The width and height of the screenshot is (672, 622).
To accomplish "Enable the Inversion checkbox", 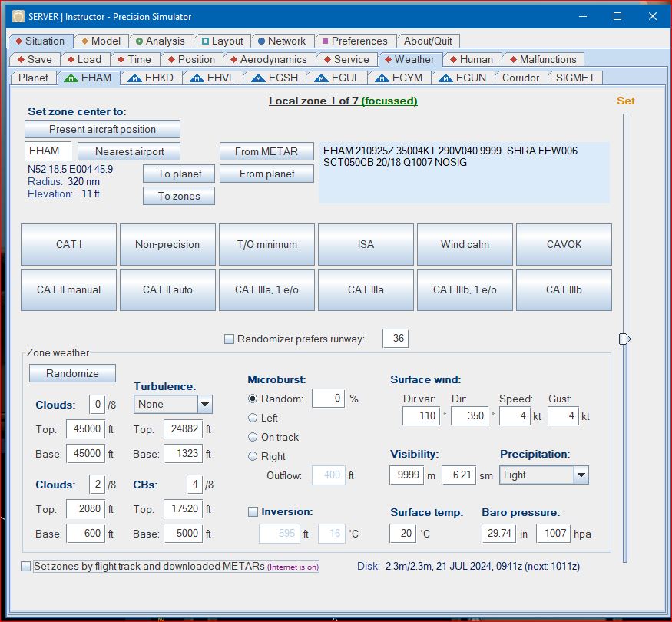I will pyautogui.click(x=253, y=512).
